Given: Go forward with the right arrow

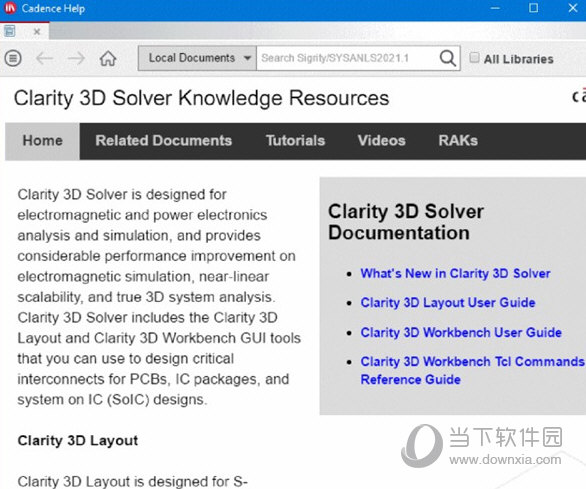Looking at the screenshot, I should 76,58.
